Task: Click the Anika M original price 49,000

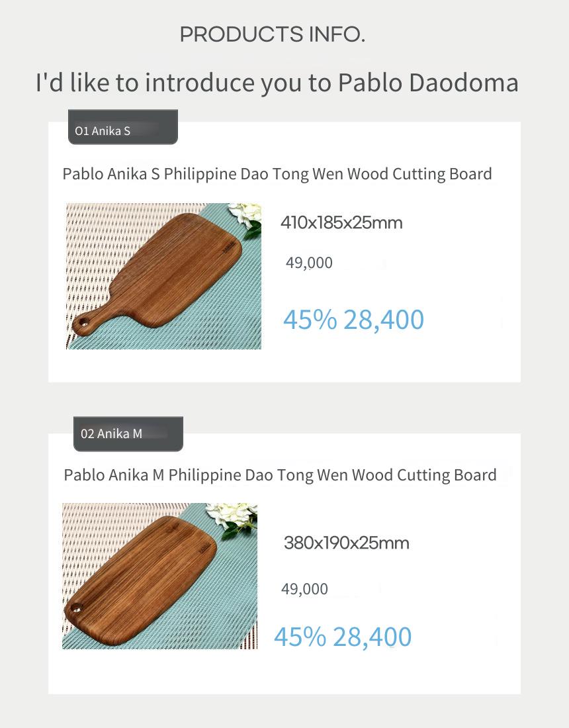Action: (304, 589)
